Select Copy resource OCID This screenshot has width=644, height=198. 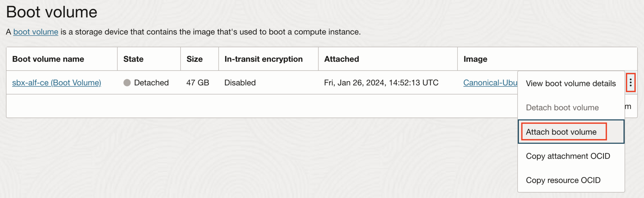click(x=563, y=180)
